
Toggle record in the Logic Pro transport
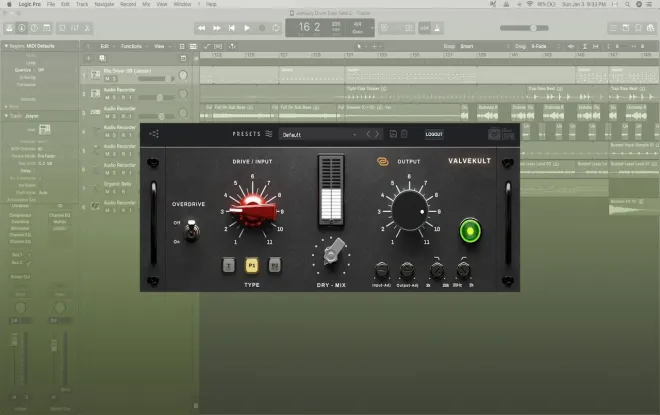262,28
